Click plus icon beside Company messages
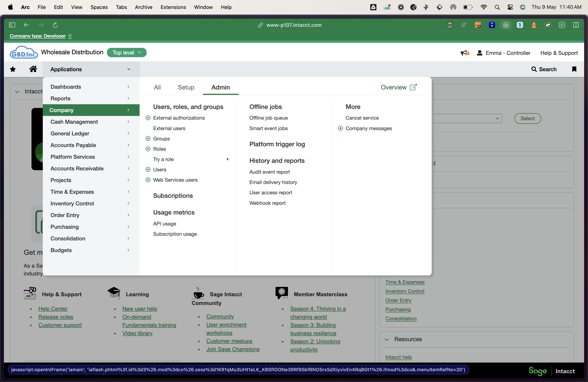 [340, 128]
